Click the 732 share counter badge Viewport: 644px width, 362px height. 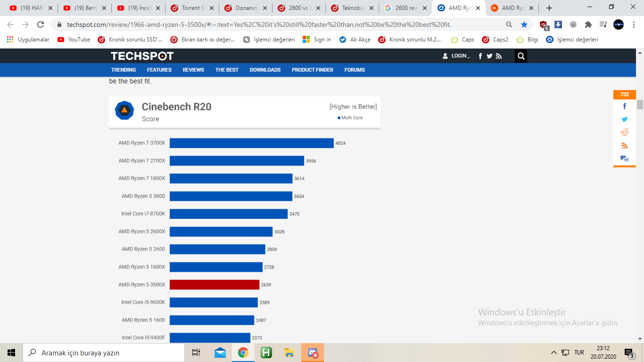point(625,94)
